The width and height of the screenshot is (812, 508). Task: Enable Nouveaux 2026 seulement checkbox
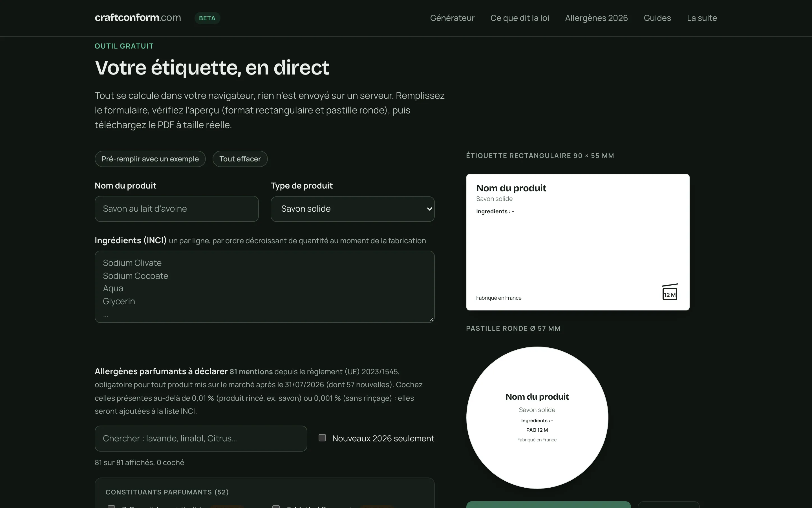(322, 438)
